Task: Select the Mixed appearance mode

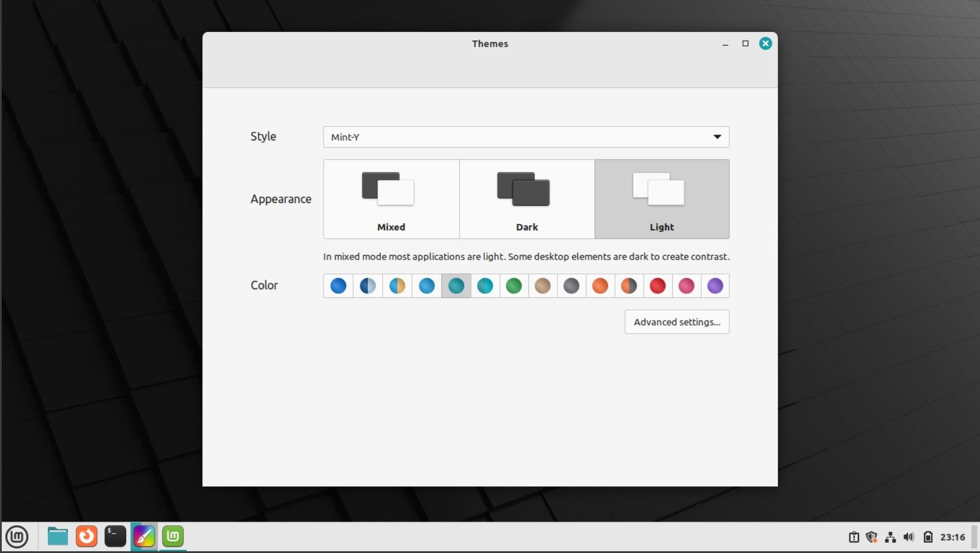Action: (x=391, y=199)
